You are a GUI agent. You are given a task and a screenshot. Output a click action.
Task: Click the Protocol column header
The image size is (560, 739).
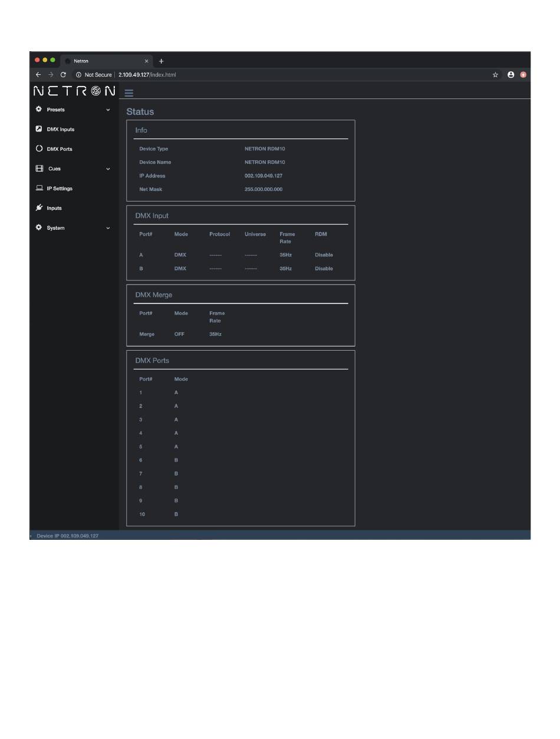click(x=220, y=235)
